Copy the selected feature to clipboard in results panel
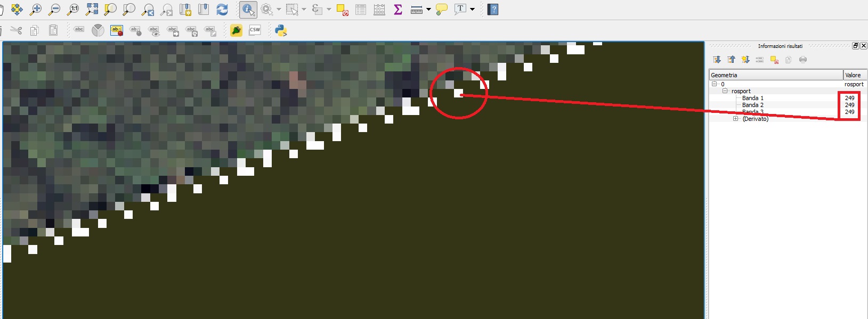868x319 pixels. click(x=789, y=60)
